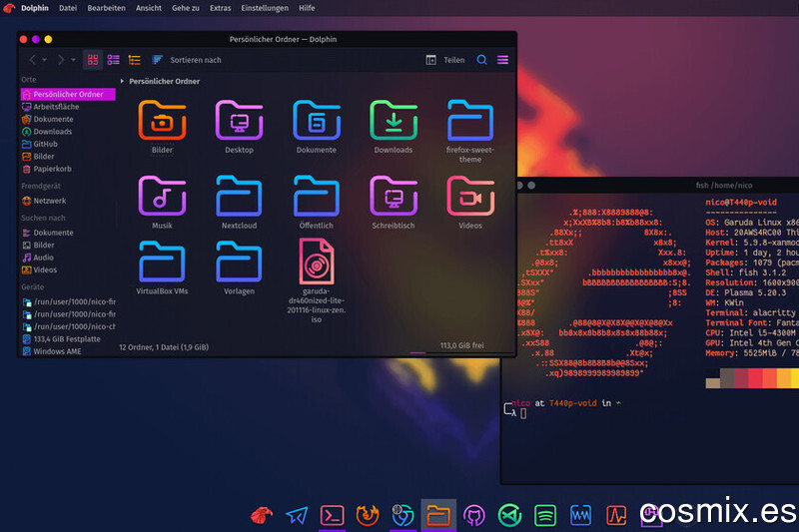Switch to icons view mode
The height and width of the screenshot is (532, 799).
coord(93,60)
